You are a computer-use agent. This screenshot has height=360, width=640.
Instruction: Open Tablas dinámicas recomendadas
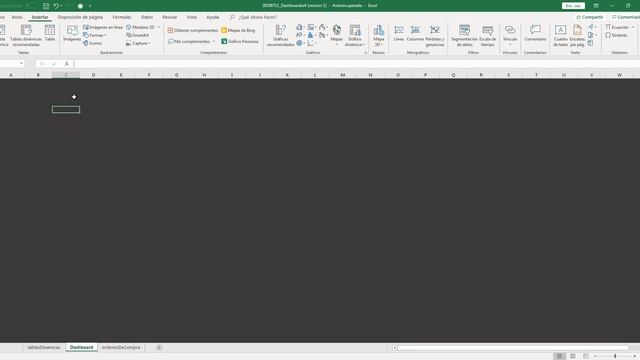26,36
